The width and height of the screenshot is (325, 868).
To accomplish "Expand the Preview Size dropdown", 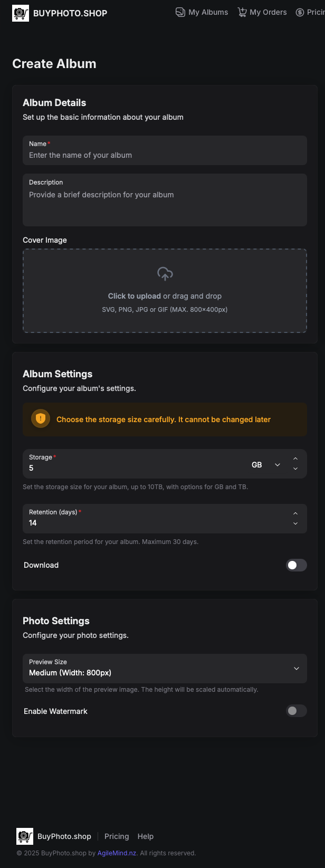I will pyautogui.click(x=165, y=669).
